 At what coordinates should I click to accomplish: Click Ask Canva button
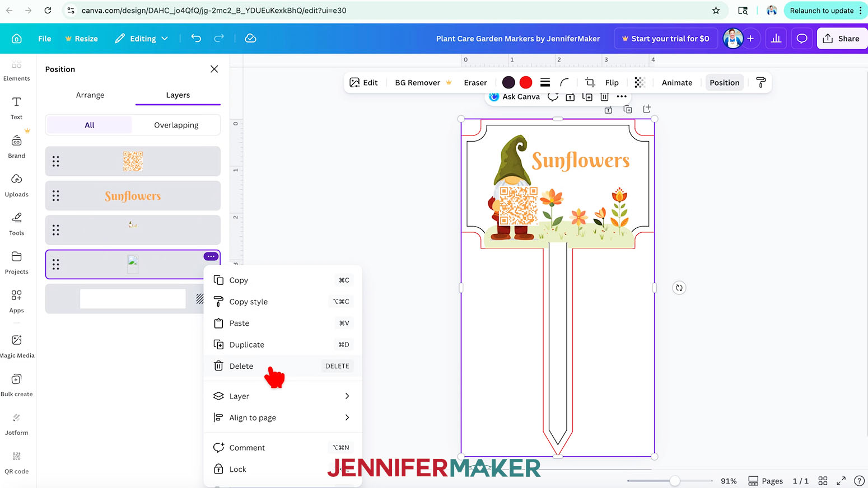click(514, 96)
